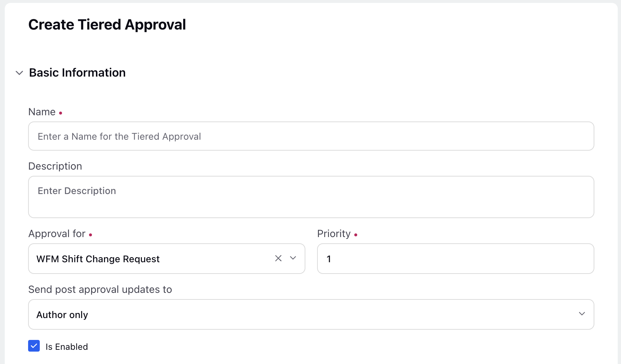Open the Approval for dropdown arrow
The width and height of the screenshot is (621, 364).
[x=293, y=258]
